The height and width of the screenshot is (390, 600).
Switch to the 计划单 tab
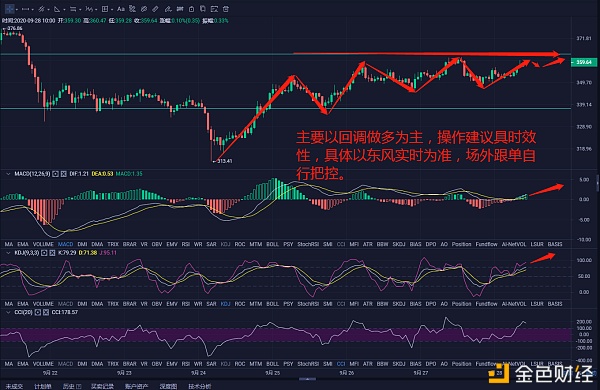pos(43,386)
